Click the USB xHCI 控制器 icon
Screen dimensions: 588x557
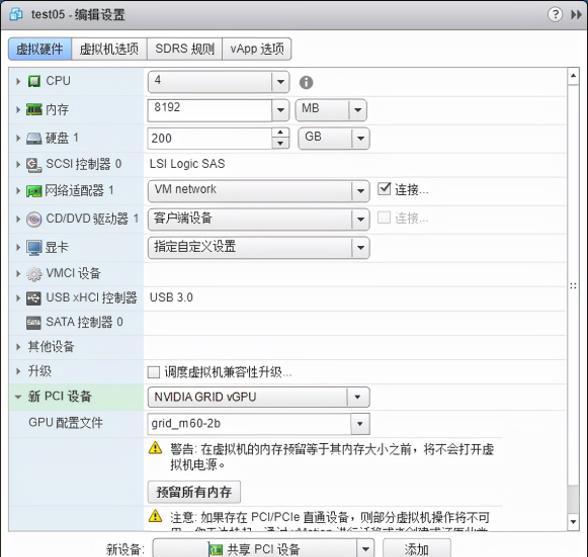[34, 298]
